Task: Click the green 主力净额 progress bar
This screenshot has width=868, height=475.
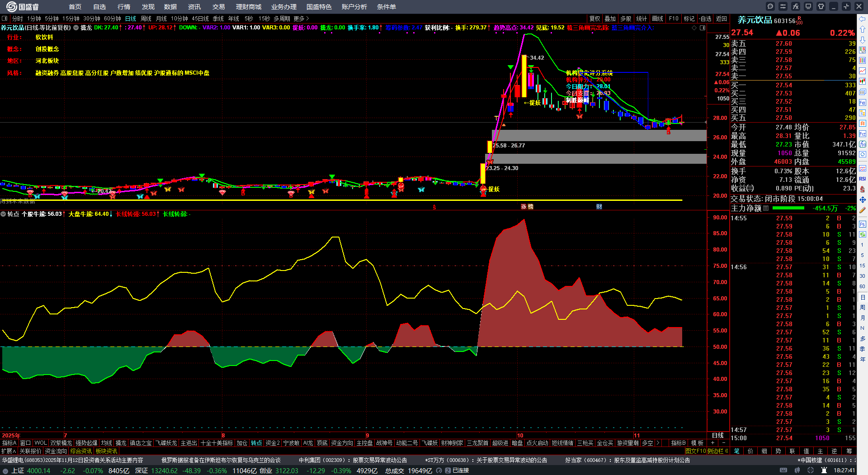Action: (788, 208)
